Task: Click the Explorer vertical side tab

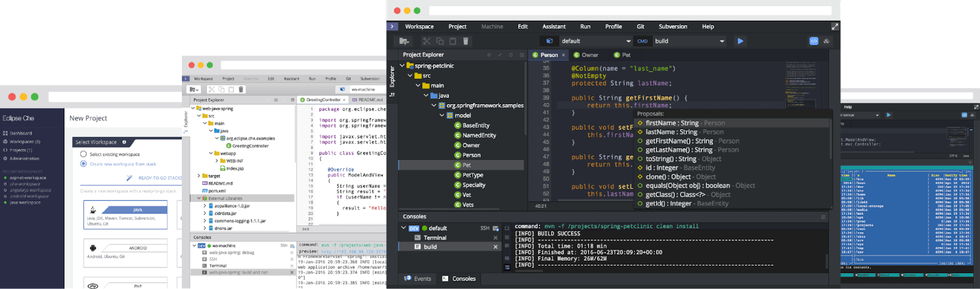Action: (x=392, y=78)
